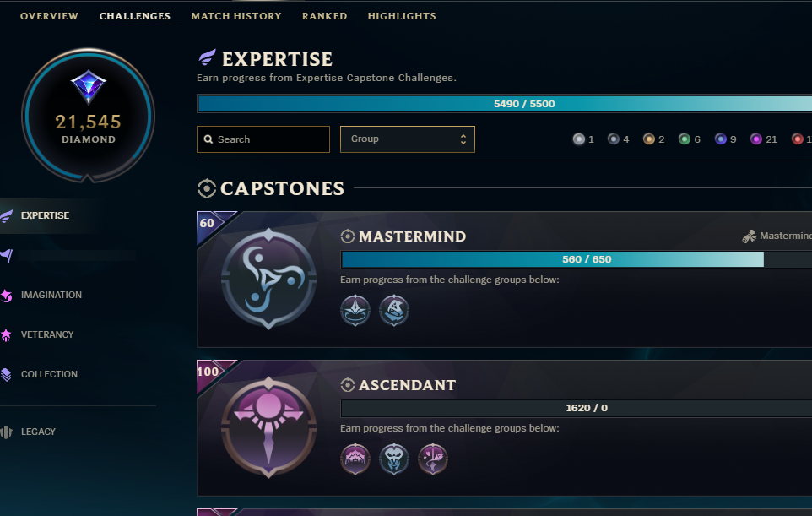Click the Mastermind 560 / 650 progress bar
The image size is (812, 516).
[x=577, y=259]
